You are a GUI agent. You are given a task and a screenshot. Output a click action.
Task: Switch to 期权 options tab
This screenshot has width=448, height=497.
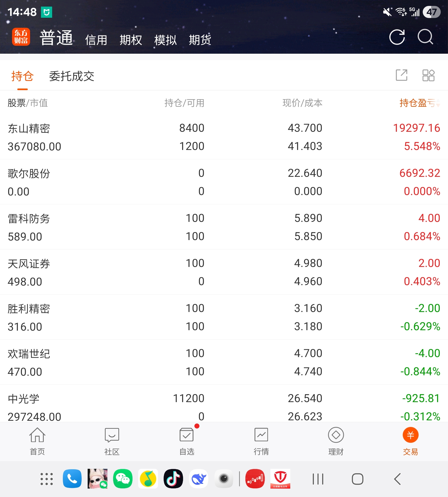(131, 40)
